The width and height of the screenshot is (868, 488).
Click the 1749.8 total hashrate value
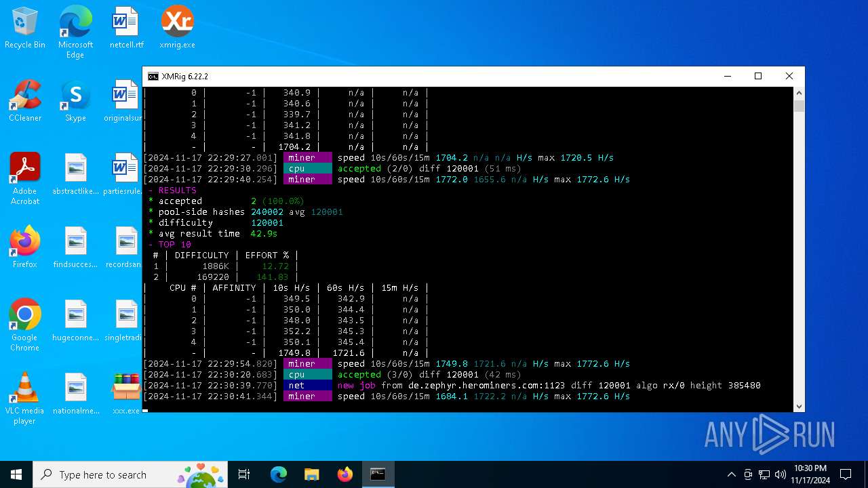pos(294,353)
